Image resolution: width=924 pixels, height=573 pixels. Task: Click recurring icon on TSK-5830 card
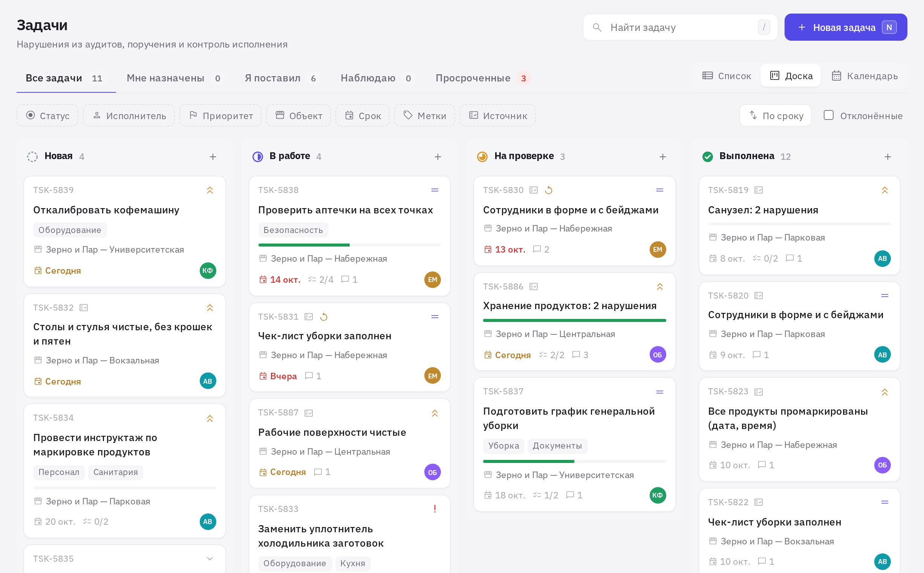[x=549, y=190]
